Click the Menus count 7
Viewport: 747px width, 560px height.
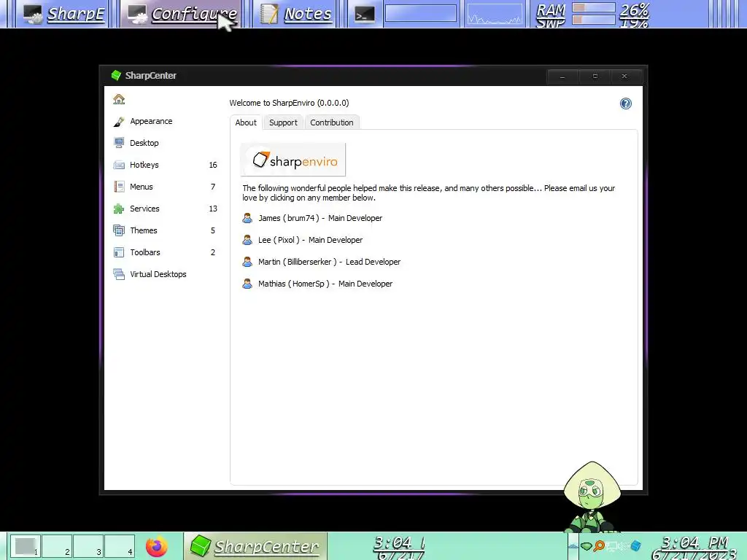213,187
